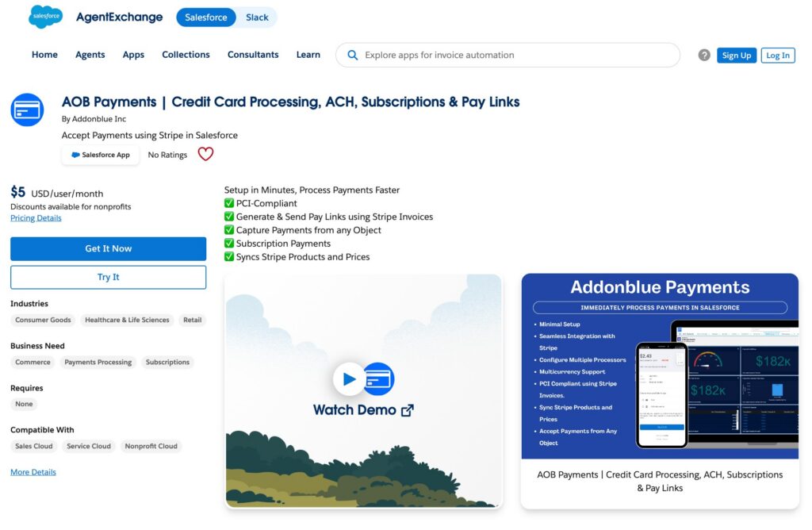Open the Agents menu item
Screen dimensions: 812x530
coord(90,55)
